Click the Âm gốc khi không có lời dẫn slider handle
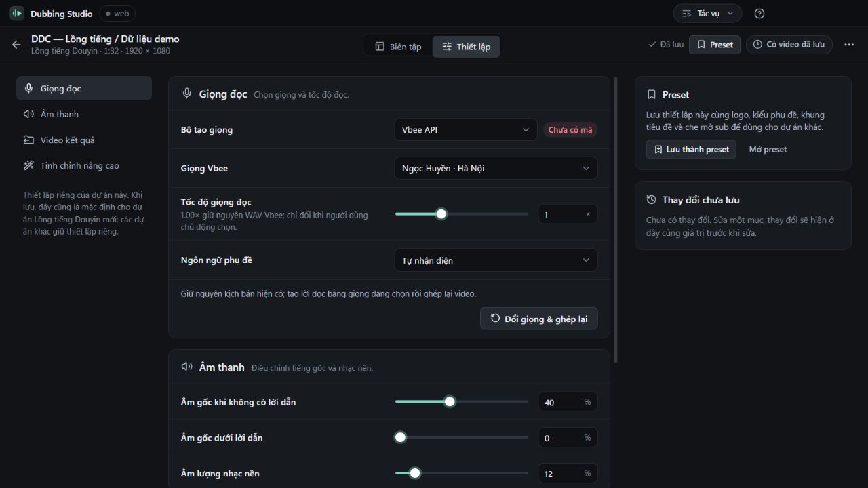Image resolution: width=868 pixels, height=488 pixels. (450, 402)
